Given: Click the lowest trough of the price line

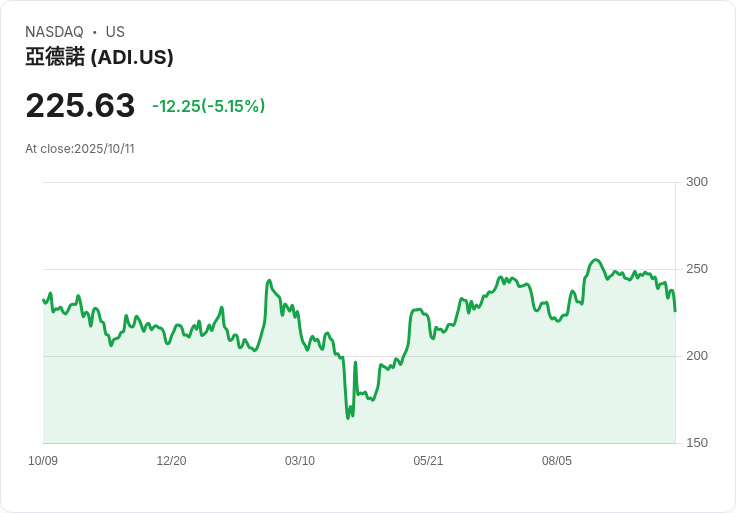Looking at the screenshot, I should (x=348, y=417).
